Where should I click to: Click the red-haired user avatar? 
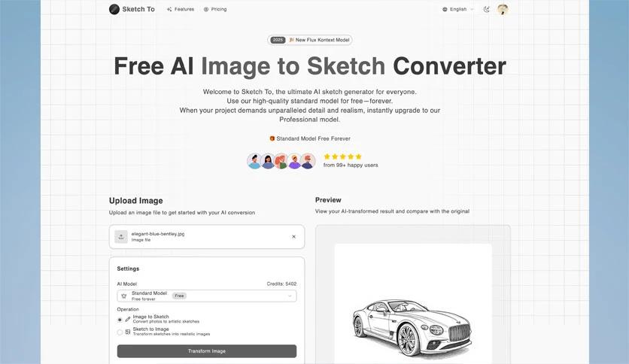281,161
